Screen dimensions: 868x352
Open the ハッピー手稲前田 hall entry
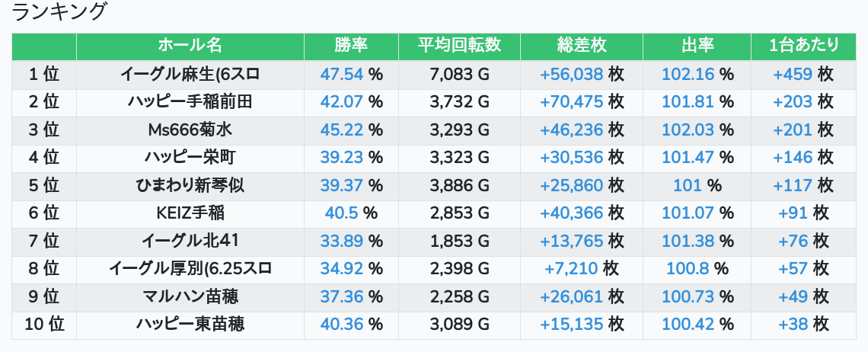pos(190,102)
